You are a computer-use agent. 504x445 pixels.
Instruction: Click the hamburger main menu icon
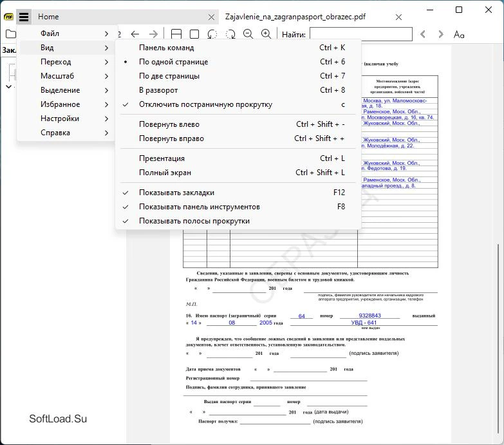[24, 17]
